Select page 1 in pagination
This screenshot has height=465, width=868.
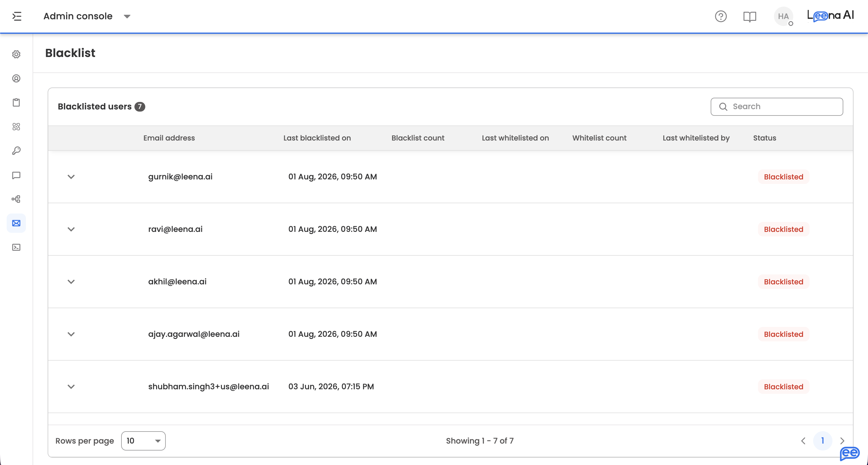pyautogui.click(x=822, y=441)
